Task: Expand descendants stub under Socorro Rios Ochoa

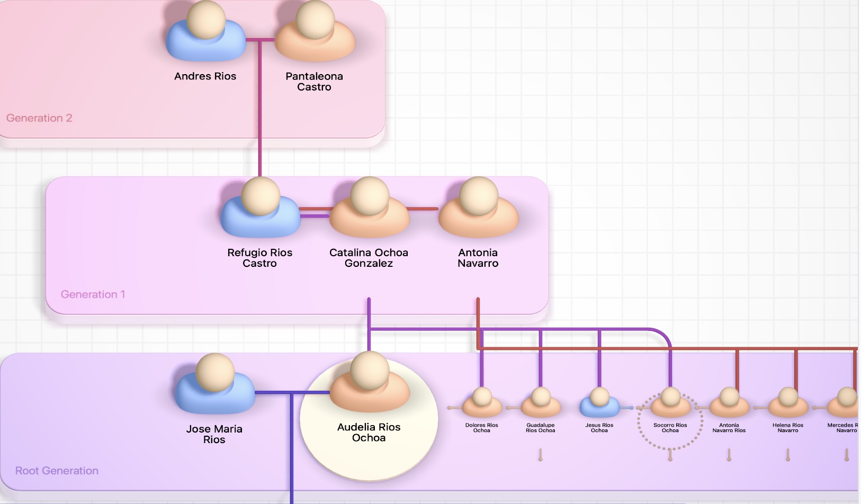Action: coord(670,455)
